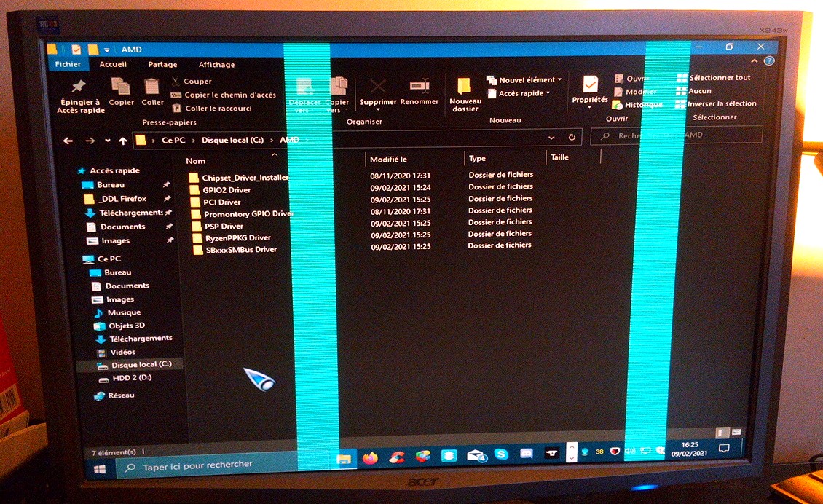Open Firefox from the taskbar
This screenshot has width=823, height=504.
coord(370,458)
